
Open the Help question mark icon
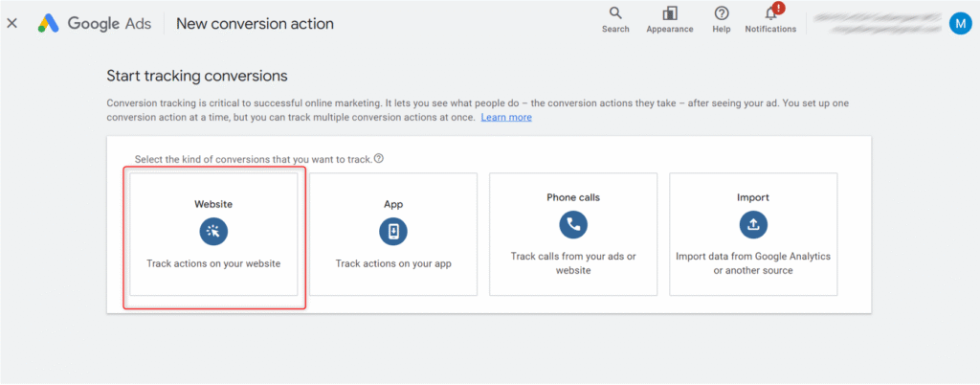click(722, 13)
